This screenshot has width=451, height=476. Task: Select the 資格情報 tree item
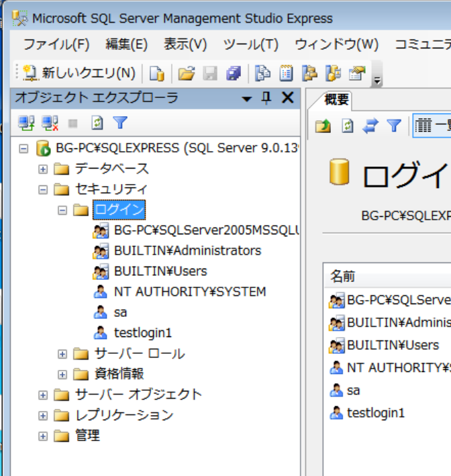tap(119, 374)
